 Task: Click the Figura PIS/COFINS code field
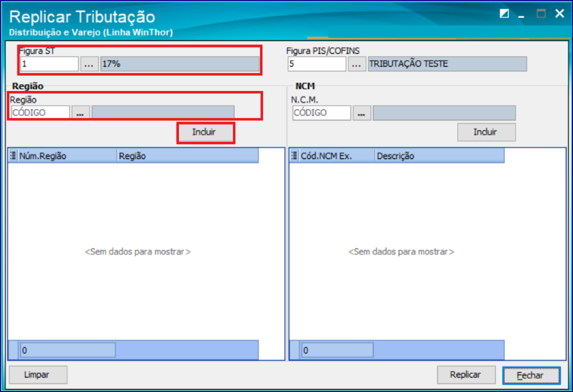pos(316,64)
